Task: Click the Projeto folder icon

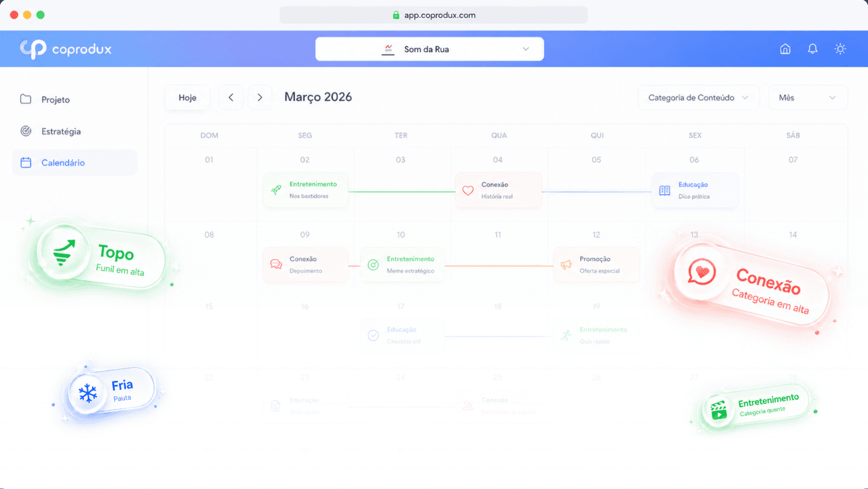Action: (x=26, y=100)
